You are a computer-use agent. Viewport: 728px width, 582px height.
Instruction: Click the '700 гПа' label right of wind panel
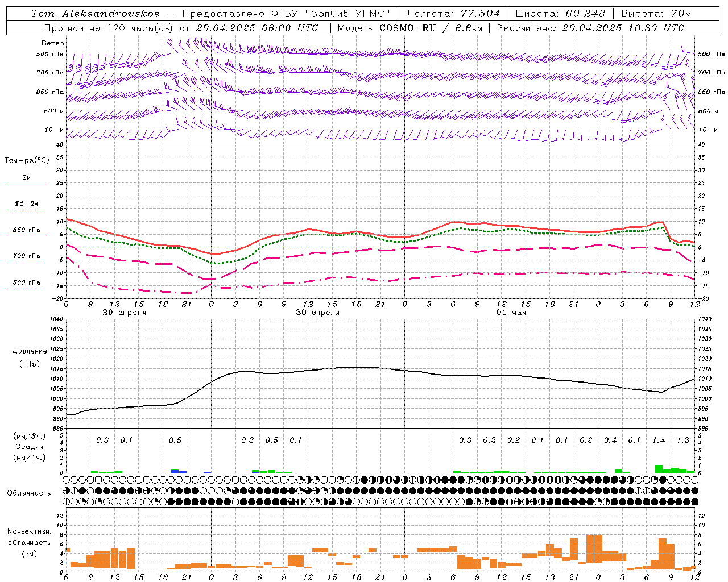click(x=712, y=73)
